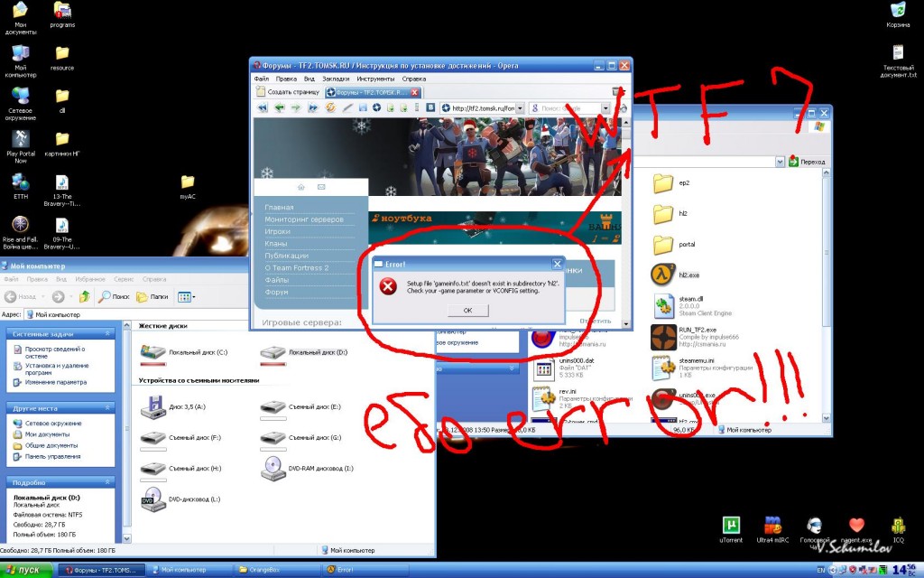The height and width of the screenshot is (578, 924).
Task: Open Установка и удаление программ link
Action: point(57,369)
